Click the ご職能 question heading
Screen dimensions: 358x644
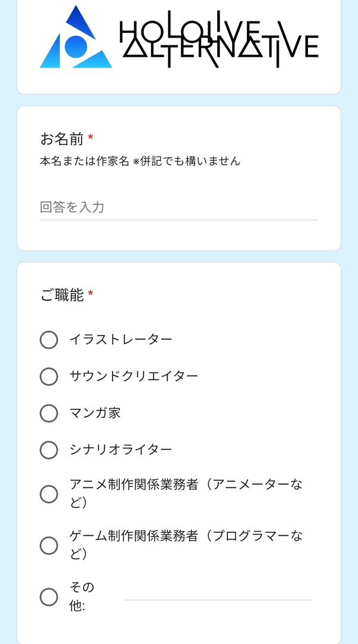pos(62,295)
